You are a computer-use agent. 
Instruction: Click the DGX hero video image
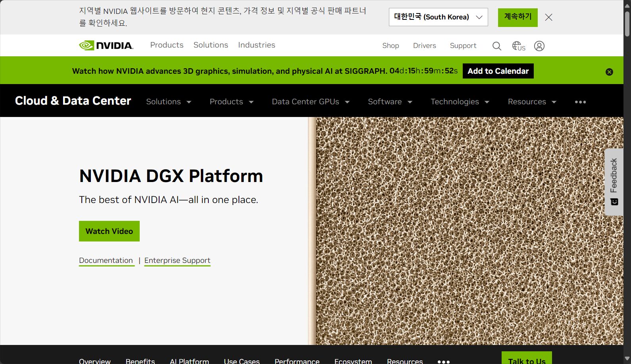466,231
